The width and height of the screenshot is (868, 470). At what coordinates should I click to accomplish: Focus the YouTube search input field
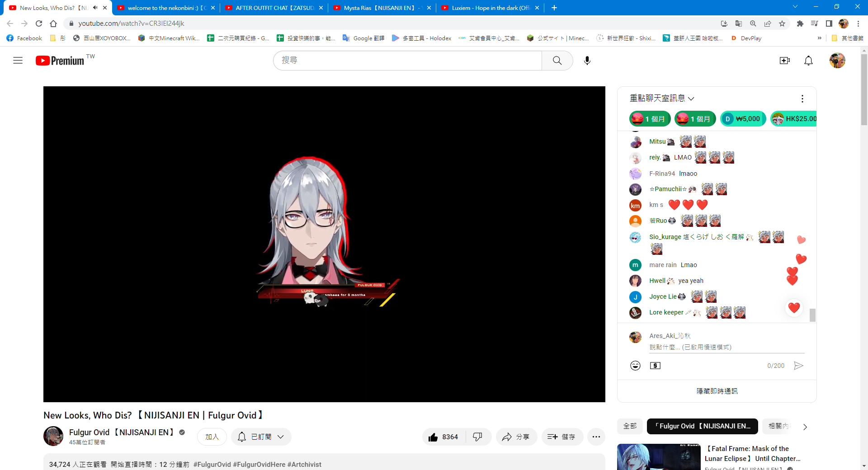click(407, 61)
